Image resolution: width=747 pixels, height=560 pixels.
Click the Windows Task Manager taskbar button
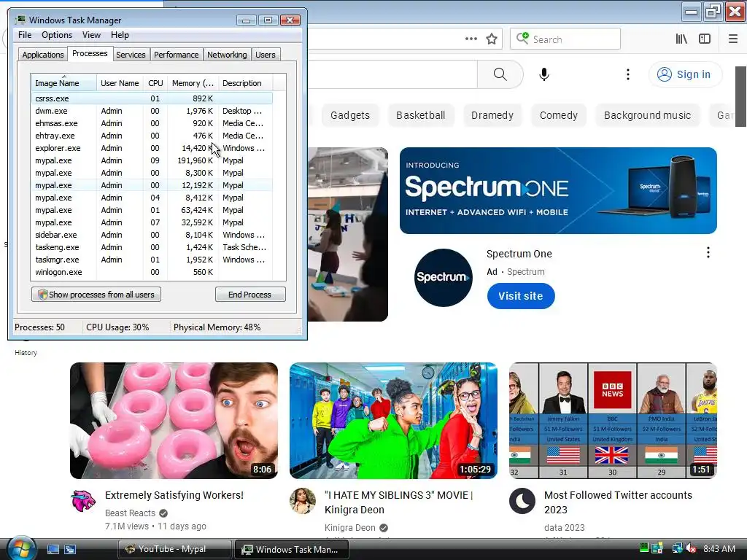click(291, 549)
